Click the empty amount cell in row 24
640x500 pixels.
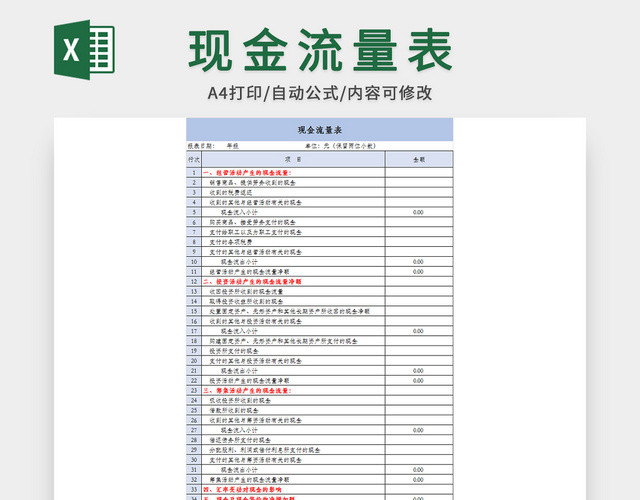419,400
